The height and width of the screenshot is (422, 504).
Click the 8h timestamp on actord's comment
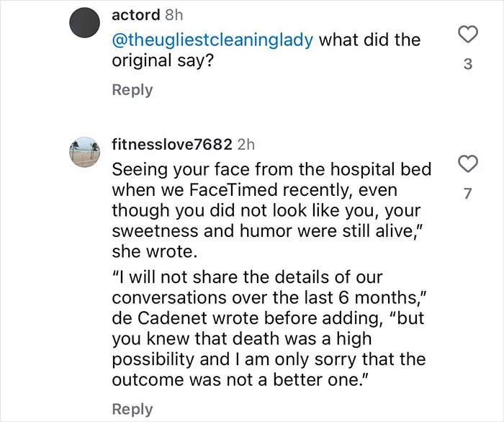coord(174,15)
